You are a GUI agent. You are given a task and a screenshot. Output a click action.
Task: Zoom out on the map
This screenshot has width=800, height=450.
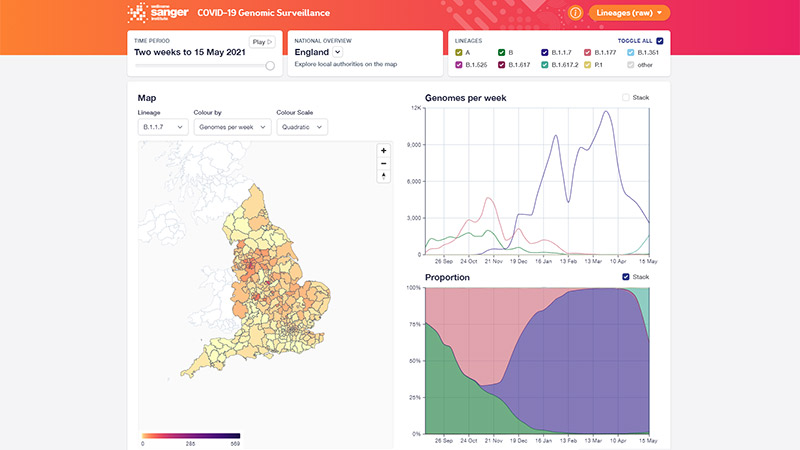pyautogui.click(x=383, y=163)
